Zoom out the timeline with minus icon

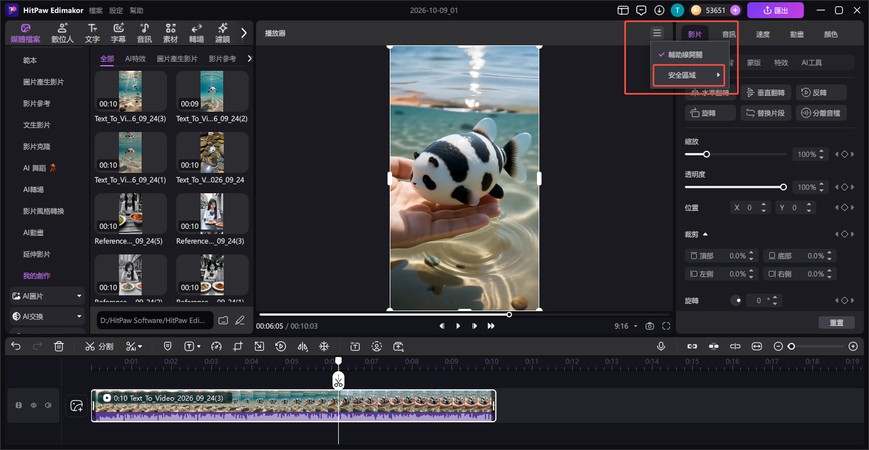(778, 346)
